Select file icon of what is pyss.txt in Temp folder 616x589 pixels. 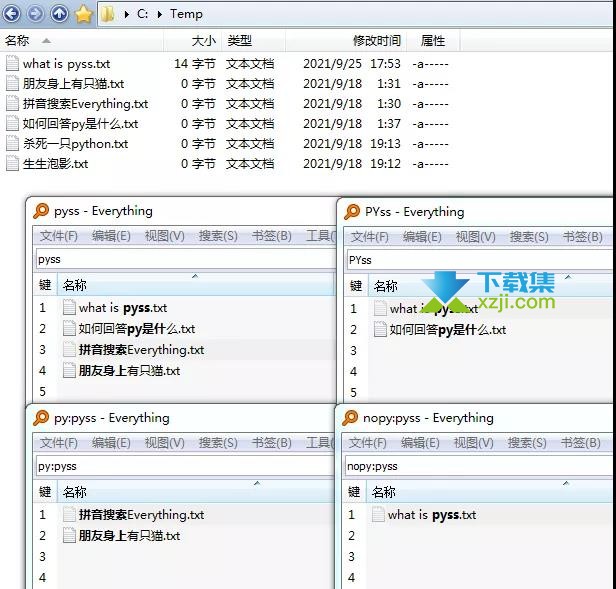coord(12,64)
